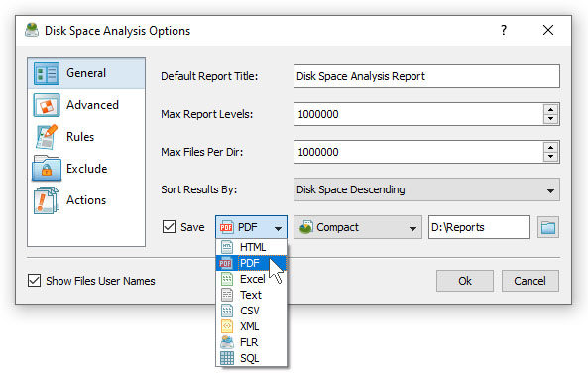
Task: Choose CSV report format
Action: point(251,311)
